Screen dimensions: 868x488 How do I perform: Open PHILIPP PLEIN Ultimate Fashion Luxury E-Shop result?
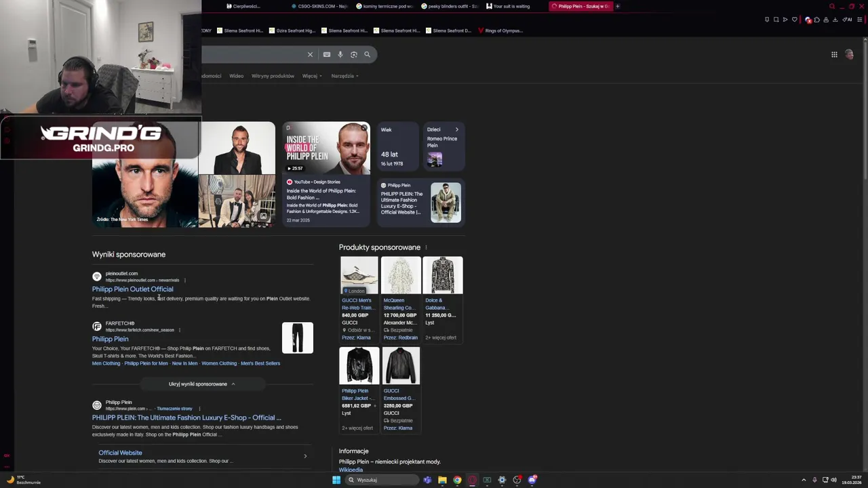[186, 418]
